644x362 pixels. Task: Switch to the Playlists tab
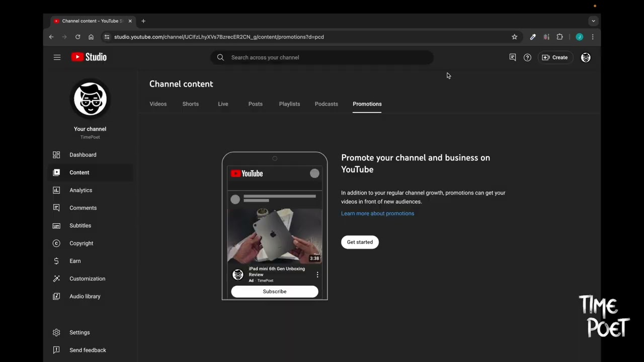[289, 104]
